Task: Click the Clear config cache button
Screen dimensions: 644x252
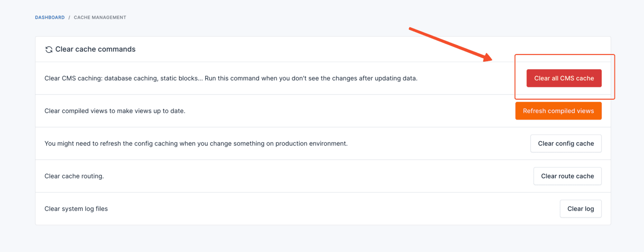Action: [x=566, y=143]
